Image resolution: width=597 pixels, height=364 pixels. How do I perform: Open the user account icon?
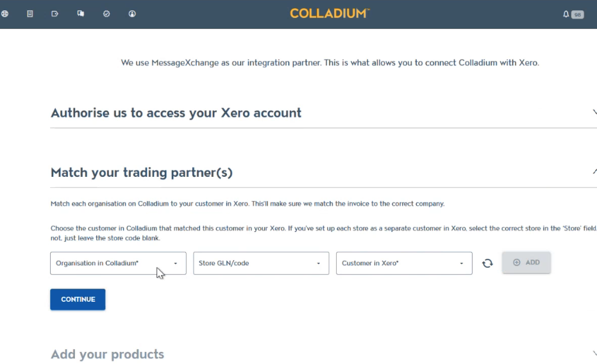pyautogui.click(x=132, y=13)
